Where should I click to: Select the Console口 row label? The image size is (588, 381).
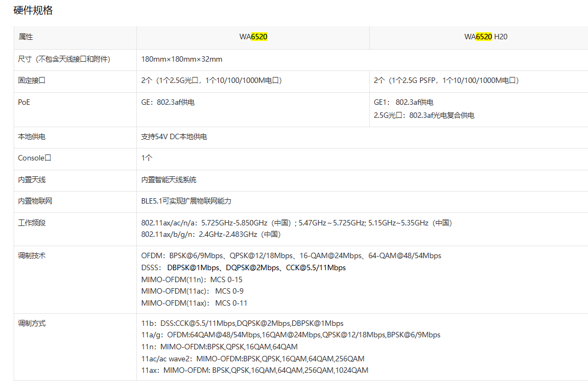(34, 158)
